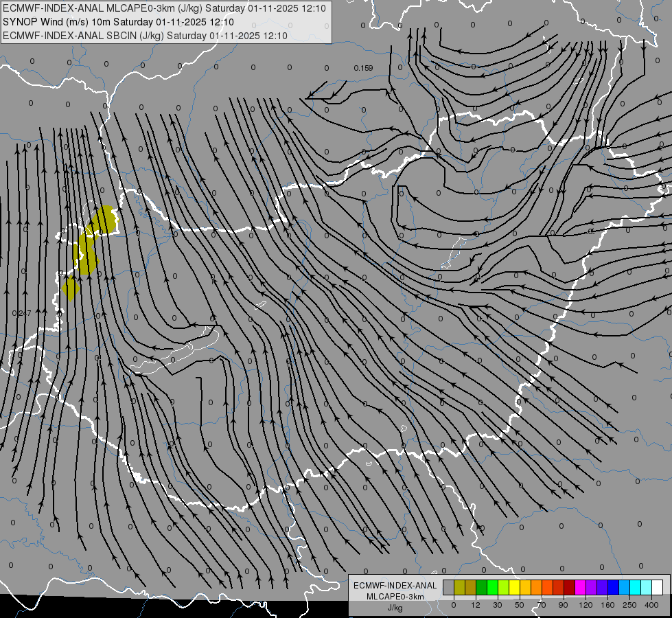Screen dimensions: 672x618
Task: Click the SBCIN header line
Action: 146,36
